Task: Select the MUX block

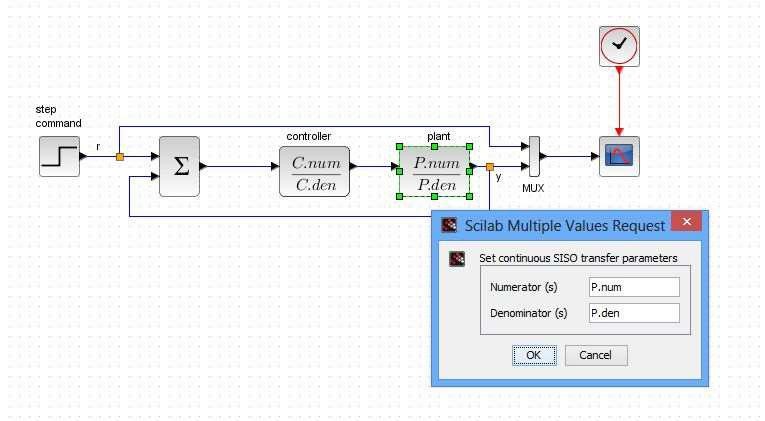Action: point(534,156)
